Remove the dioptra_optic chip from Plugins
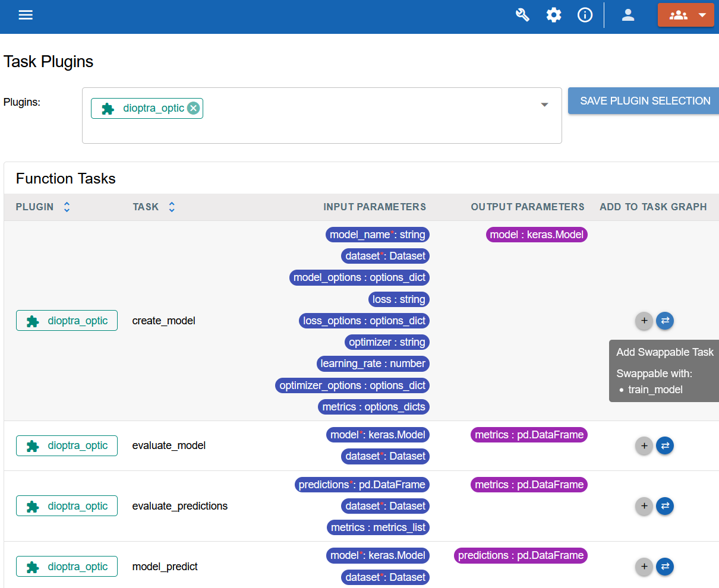 (x=193, y=108)
